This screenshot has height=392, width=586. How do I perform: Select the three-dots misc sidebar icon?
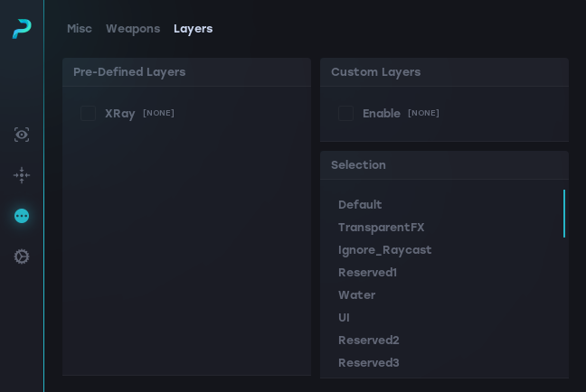[x=22, y=216]
